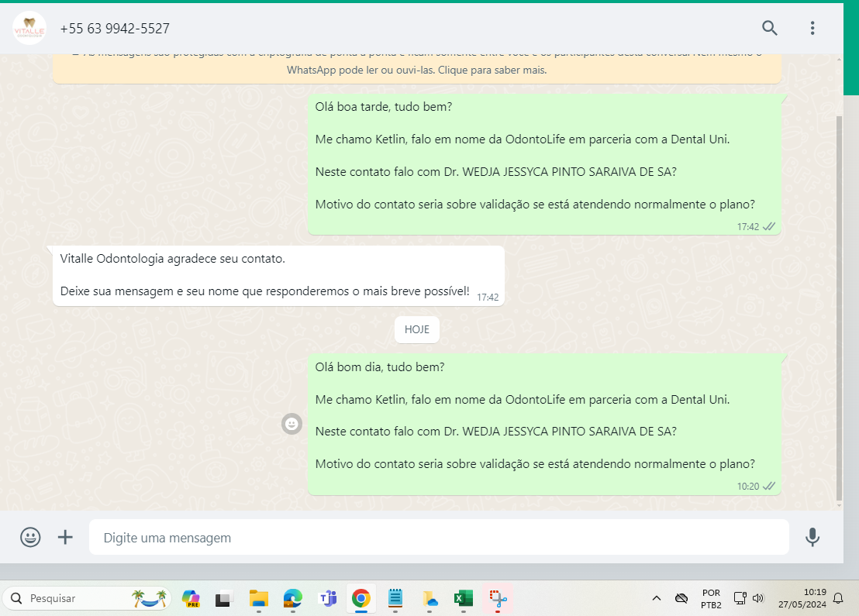Open Google Chrome from the taskbar
859x616 pixels.
tap(361, 598)
